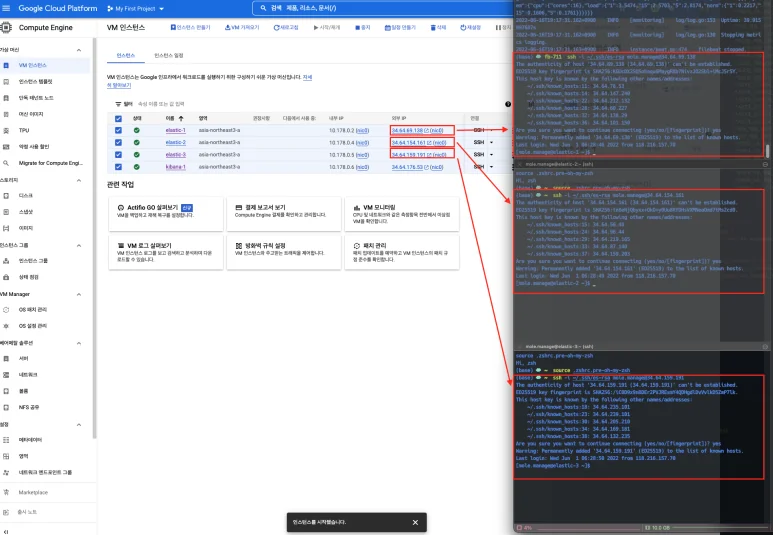Switch to the 인스턴스 일정 tab
The image size is (773, 535).
pos(167,54)
